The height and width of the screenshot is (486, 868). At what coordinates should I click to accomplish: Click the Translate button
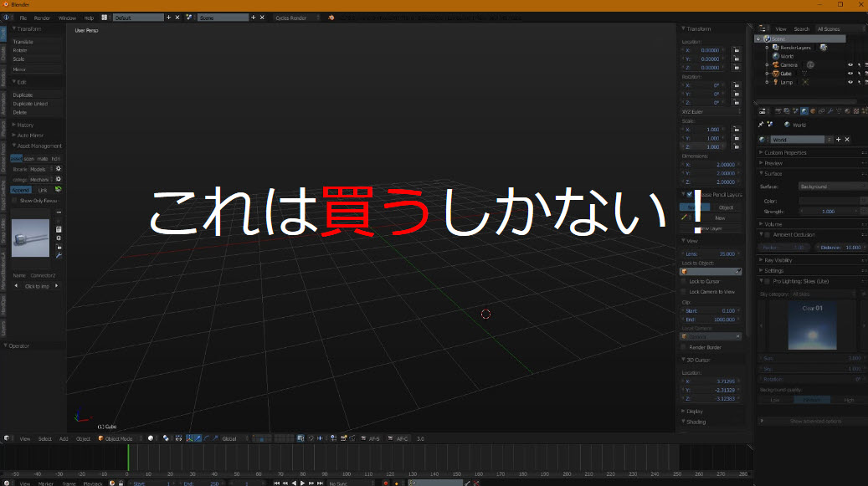click(x=37, y=42)
